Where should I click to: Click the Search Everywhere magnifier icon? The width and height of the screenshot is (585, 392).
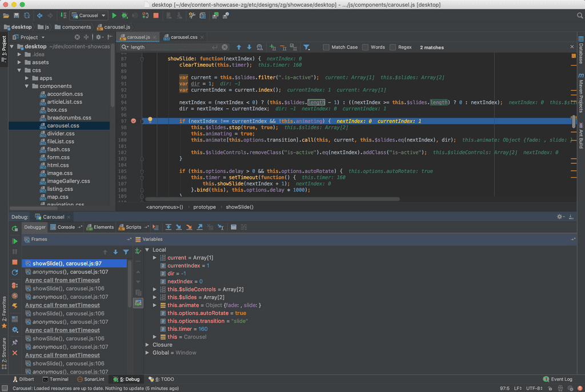579,15
